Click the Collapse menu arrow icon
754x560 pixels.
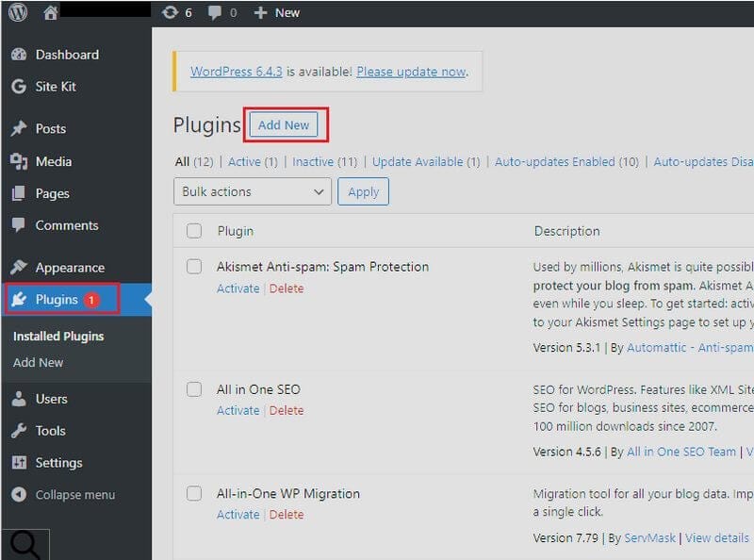[19, 494]
